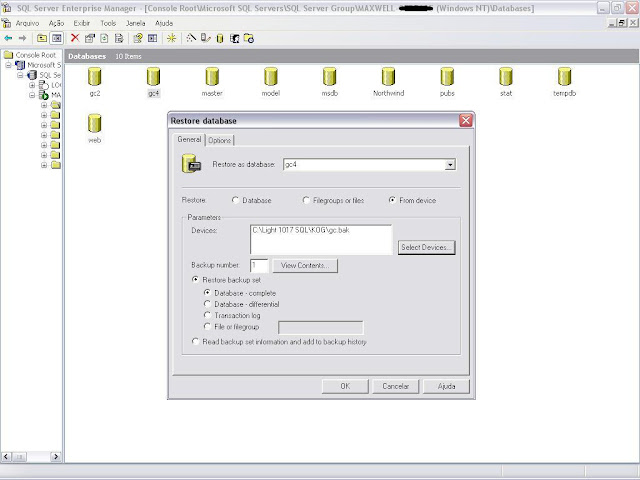Viewport: 640px width, 480px height.
Task: Click the Export List toolbar icon
Action: (119, 38)
